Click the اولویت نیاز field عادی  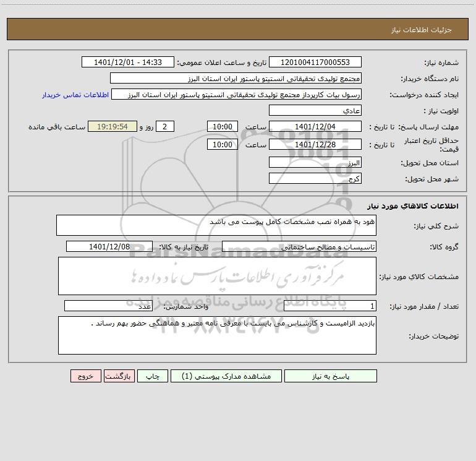[x=315, y=110]
